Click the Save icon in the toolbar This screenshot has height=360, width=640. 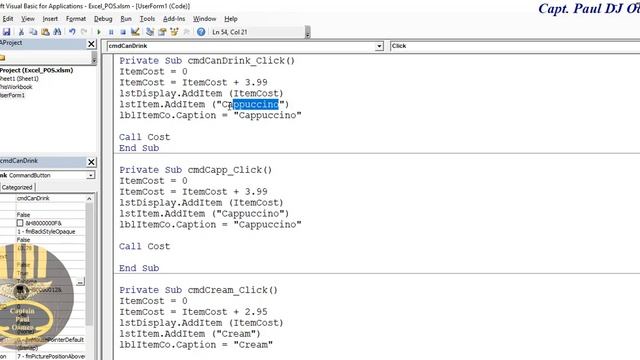[x=6, y=32]
